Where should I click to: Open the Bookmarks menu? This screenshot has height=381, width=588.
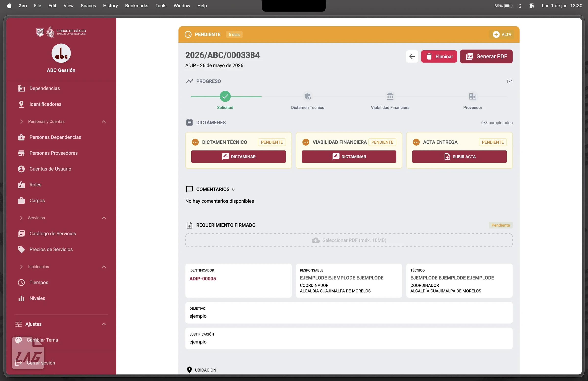(136, 5)
